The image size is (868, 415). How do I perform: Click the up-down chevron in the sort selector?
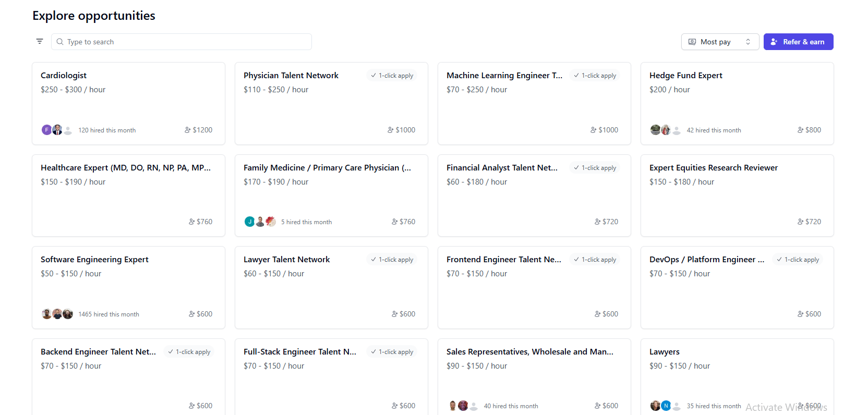[748, 42]
